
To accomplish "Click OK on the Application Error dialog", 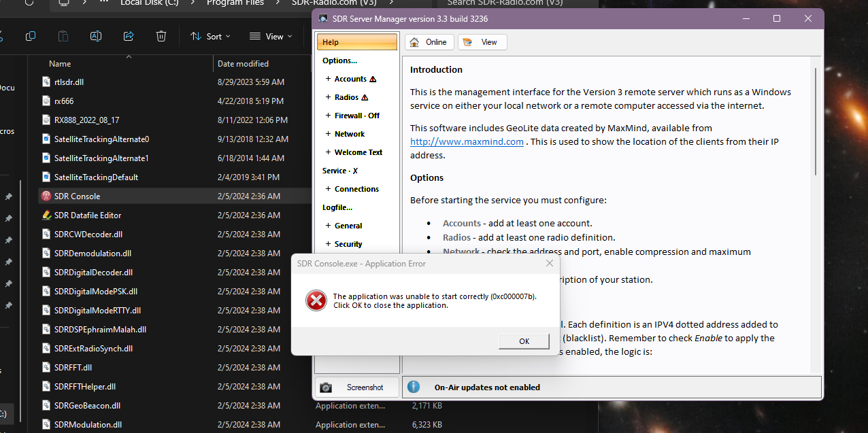I will 523,341.
